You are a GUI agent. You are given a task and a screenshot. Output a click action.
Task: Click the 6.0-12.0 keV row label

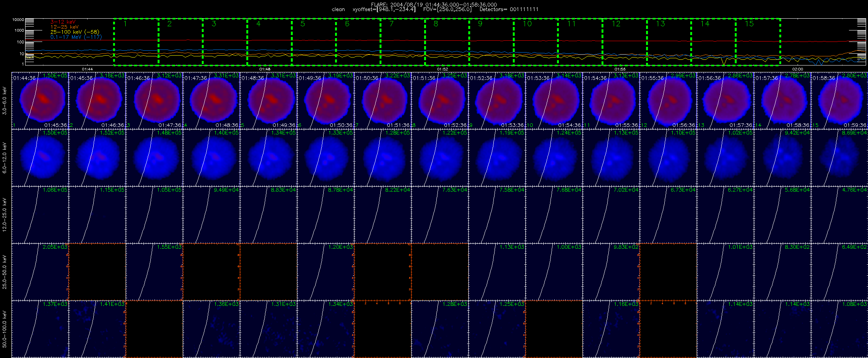tap(5, 158)
